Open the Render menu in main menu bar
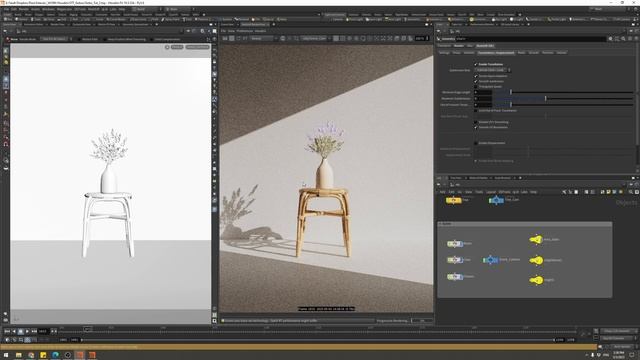The image size is (640, 360). click(x=24, y=9)
